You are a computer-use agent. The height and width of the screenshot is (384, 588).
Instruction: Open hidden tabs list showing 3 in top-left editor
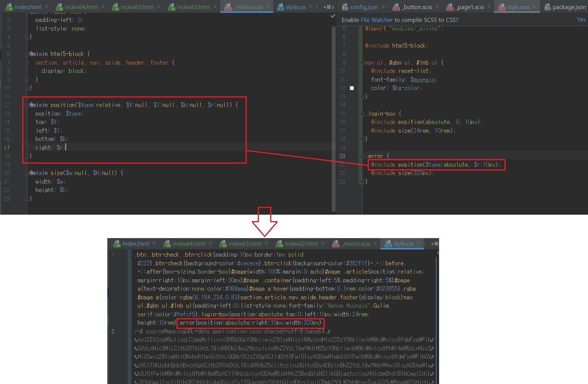(x=328, y=7)
